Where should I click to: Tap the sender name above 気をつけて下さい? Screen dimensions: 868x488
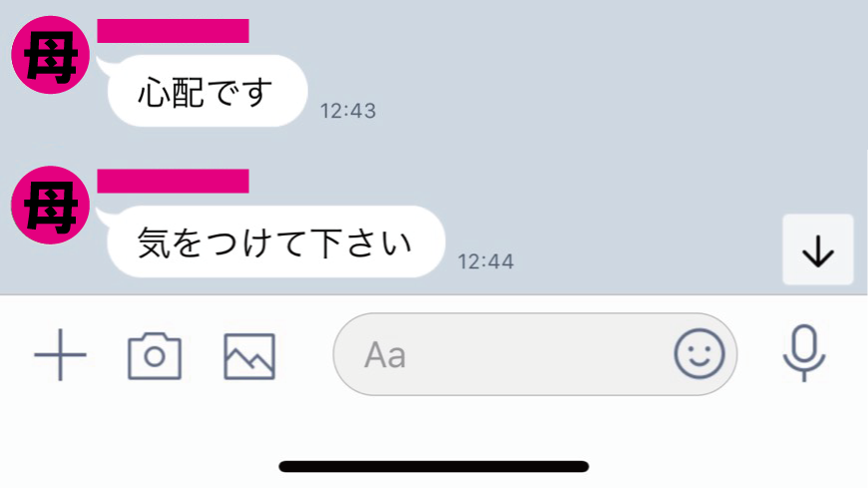(x=173, y=182)
